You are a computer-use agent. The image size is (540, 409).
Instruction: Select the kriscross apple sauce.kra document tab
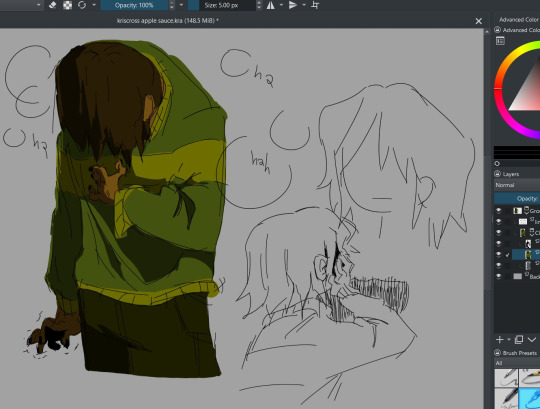point(168,21)
